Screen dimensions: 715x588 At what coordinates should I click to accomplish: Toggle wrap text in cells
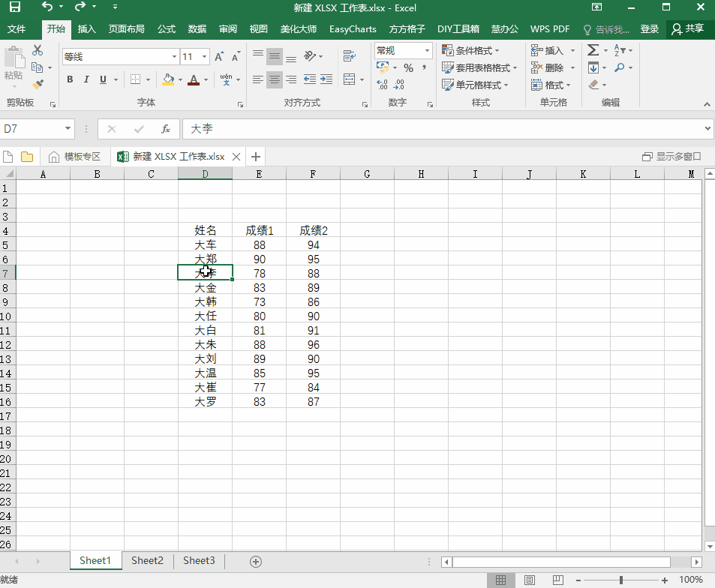tap(350, 56)
